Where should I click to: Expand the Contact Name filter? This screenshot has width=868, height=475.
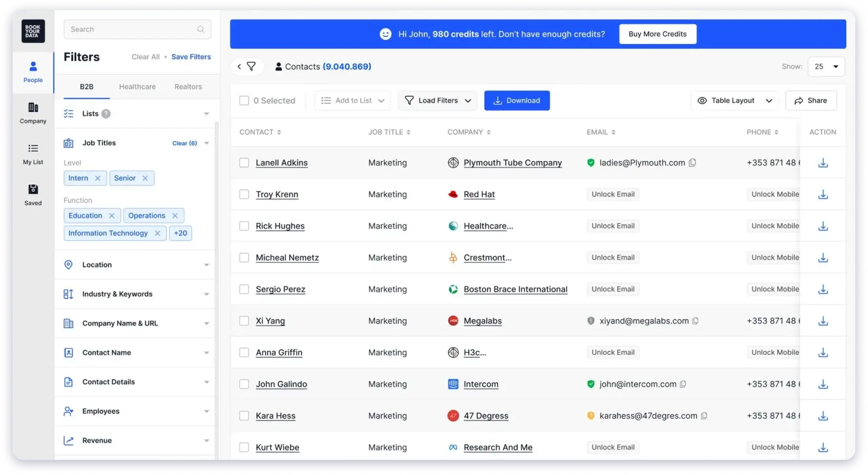[x=206, y=353]
